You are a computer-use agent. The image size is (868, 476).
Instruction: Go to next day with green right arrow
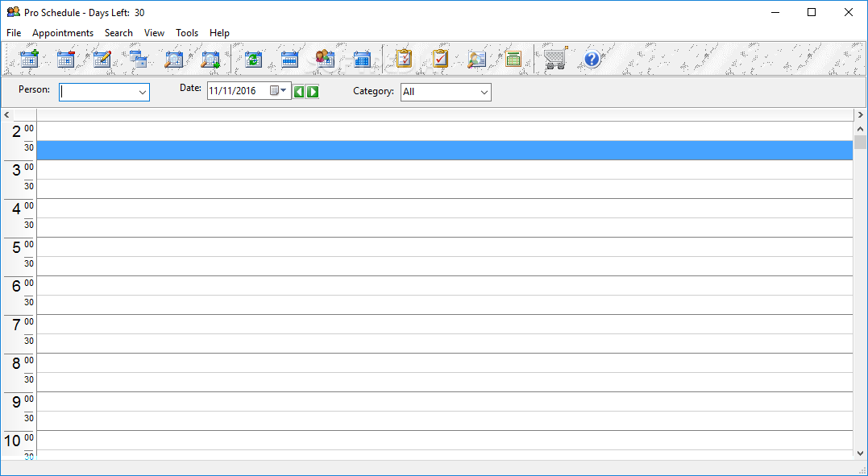pos(313,91)
